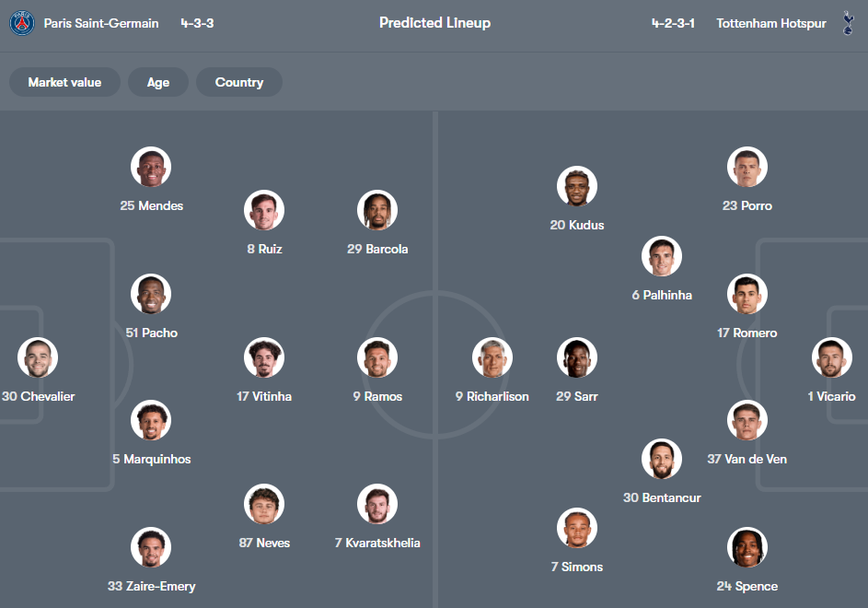Select Van de Ven's portrait photo

746,420
